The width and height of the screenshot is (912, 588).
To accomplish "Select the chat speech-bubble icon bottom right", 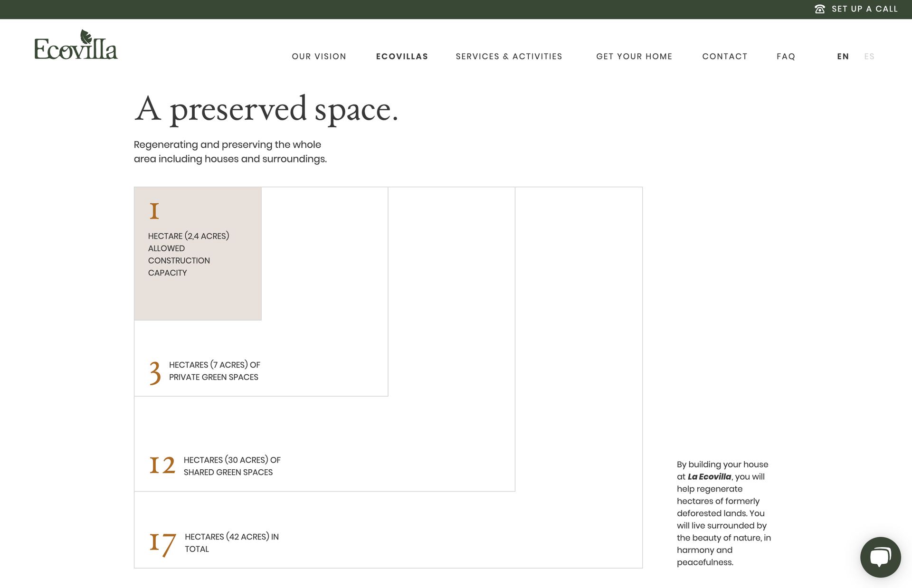I will [880, 557].
